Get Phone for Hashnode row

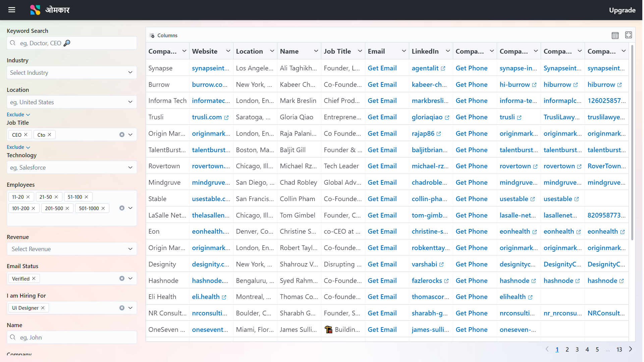tap(471, 281)
